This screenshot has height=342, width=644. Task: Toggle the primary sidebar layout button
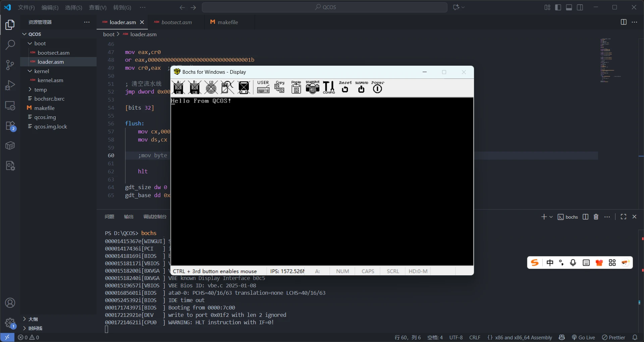558,7
